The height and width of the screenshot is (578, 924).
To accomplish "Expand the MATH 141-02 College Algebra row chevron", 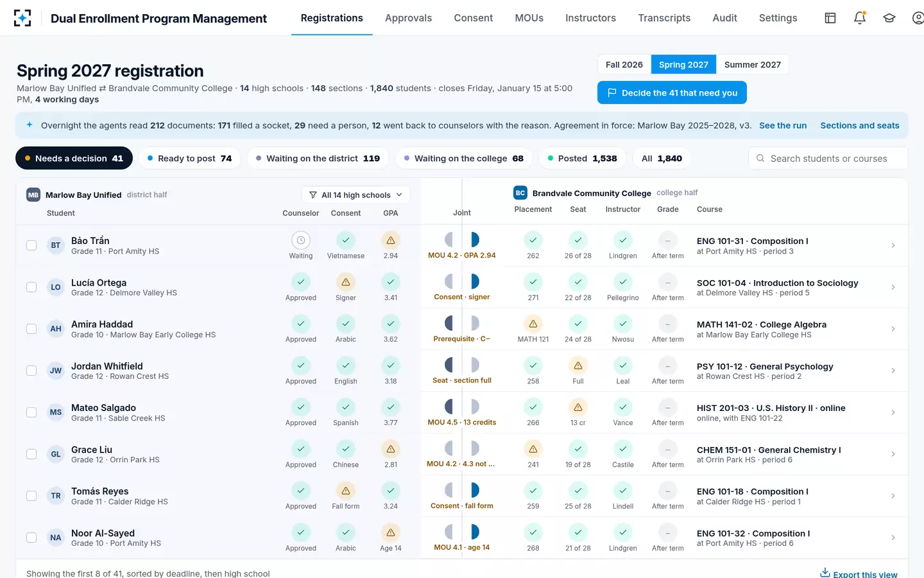I will point(893,329).
